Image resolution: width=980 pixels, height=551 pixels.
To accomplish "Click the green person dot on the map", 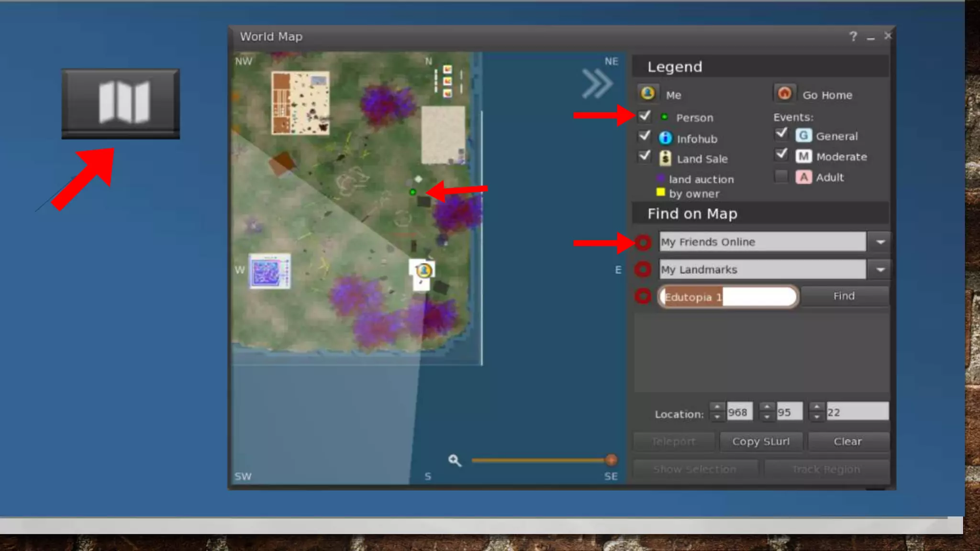I will 413,192.
